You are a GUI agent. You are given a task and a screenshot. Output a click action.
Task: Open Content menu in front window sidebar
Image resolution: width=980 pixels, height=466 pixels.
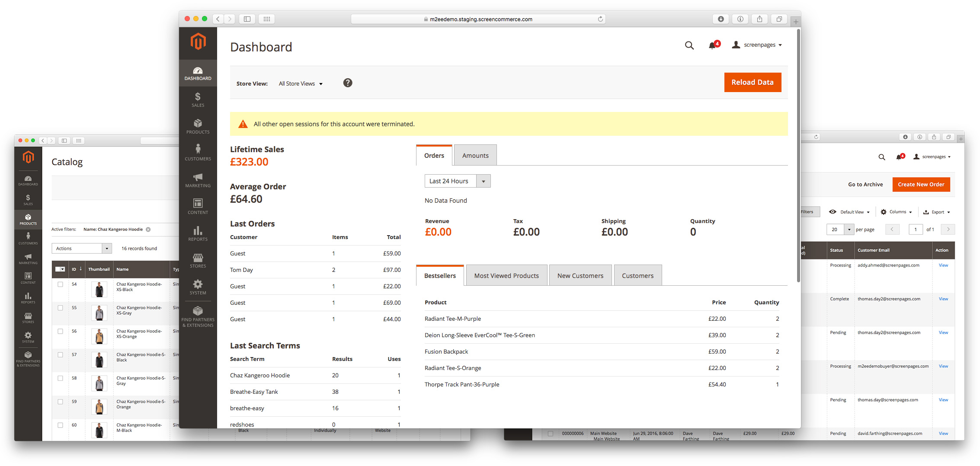coord(198,207)
